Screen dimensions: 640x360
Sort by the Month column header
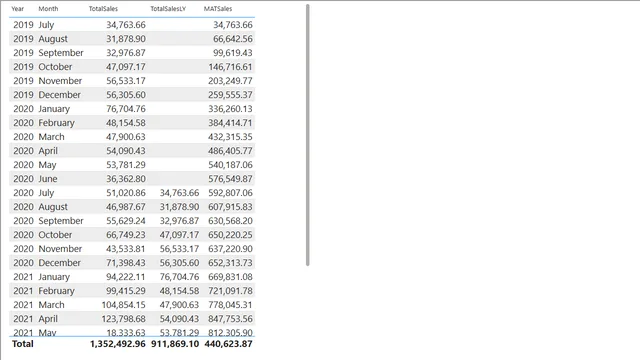[x=48, y=9]
